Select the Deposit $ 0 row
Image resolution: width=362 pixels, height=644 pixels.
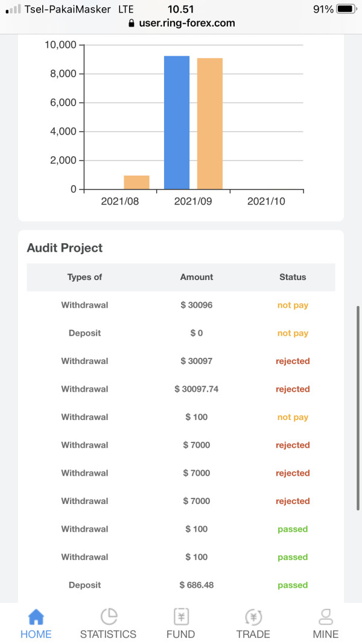pos(181,333)
